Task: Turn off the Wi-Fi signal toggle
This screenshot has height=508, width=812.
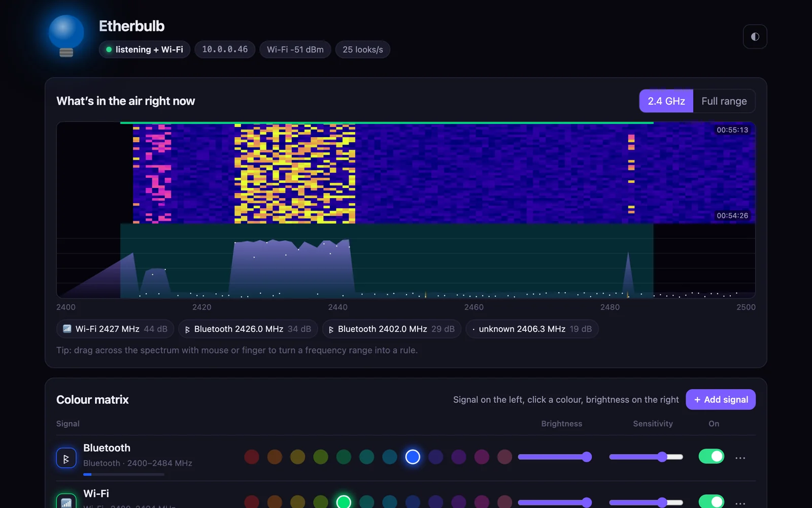Action: pos(711,502)
